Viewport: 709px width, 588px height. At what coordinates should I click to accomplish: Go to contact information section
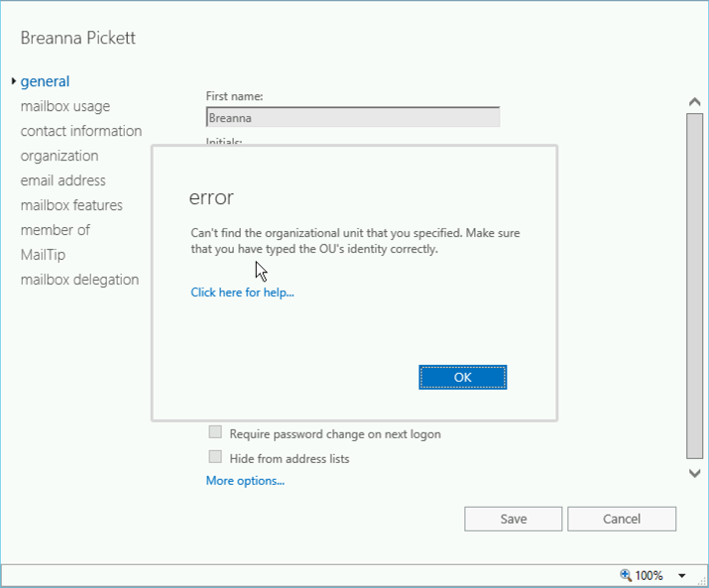[81, 131]
